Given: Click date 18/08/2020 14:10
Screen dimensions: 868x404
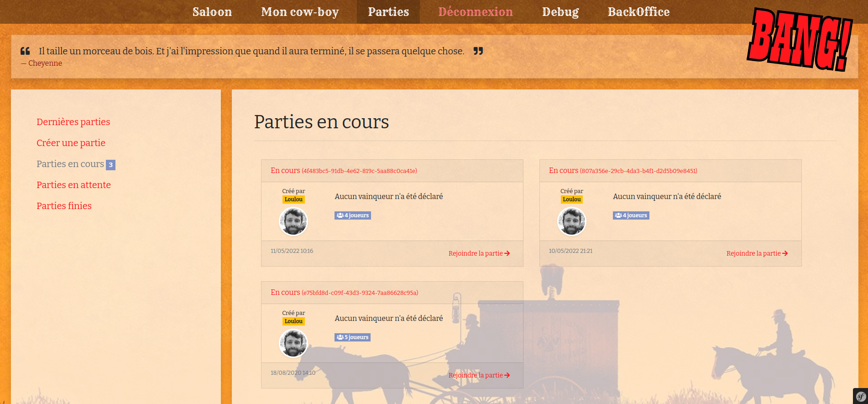Looking at the screenshot, I should pyautogui.click(x=293, y=373).
